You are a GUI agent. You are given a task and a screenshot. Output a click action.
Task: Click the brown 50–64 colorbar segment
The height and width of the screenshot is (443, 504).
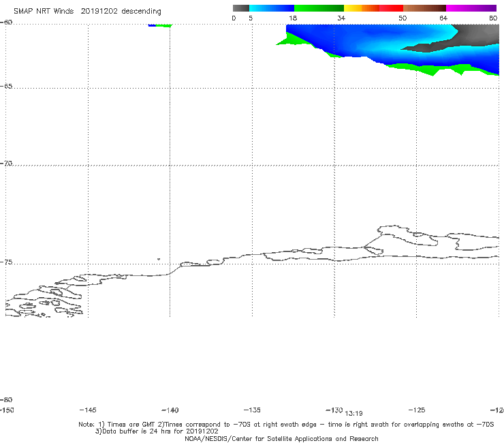(424, 8)
